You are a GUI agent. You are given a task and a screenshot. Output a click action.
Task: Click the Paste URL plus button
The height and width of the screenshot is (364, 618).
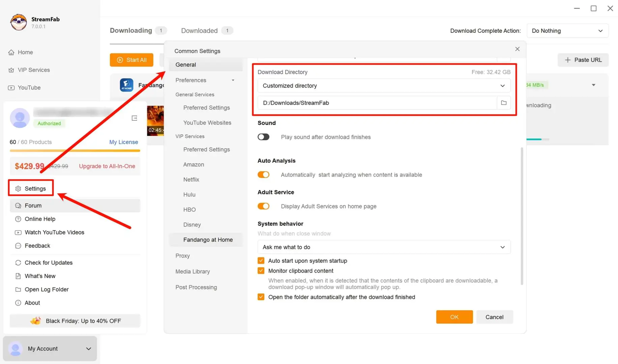point(583,60)
